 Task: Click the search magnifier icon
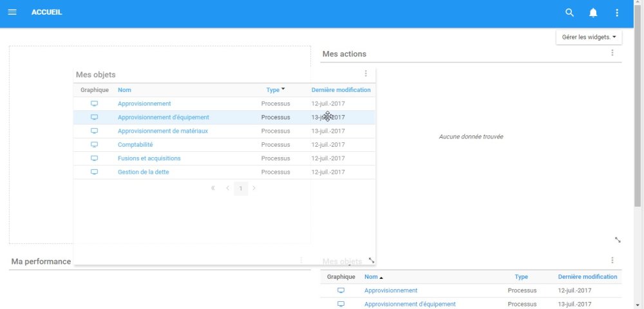[x=569, y=12]
